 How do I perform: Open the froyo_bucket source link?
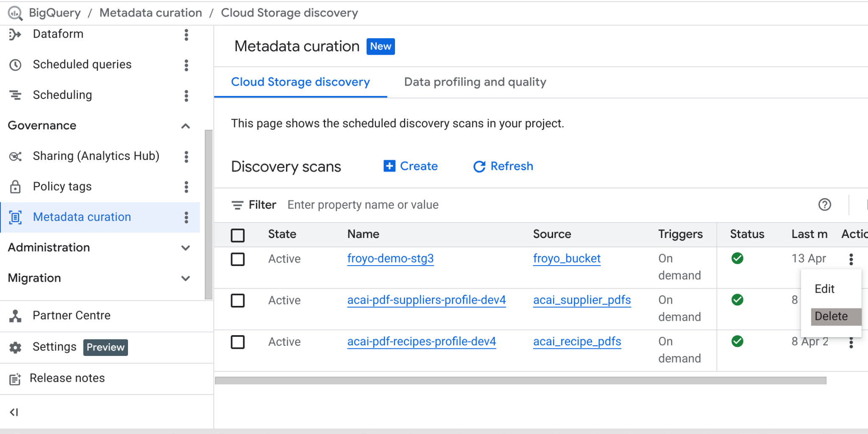(x=567, y=258)
